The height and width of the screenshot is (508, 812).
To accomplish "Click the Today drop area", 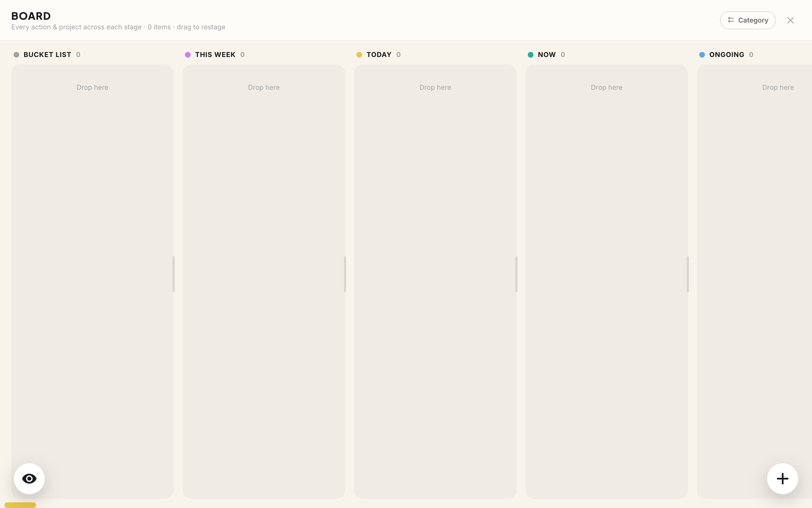I will coord(435,282).
